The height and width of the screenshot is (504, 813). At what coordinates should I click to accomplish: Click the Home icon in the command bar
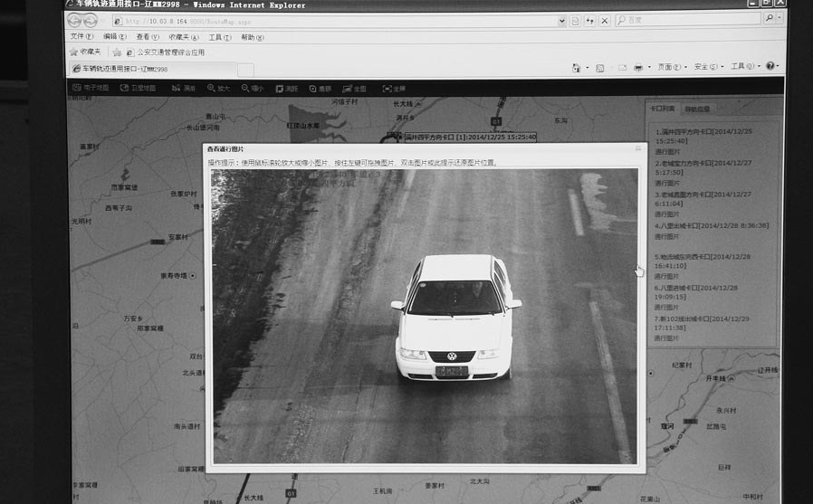click(x=576, y=68)
